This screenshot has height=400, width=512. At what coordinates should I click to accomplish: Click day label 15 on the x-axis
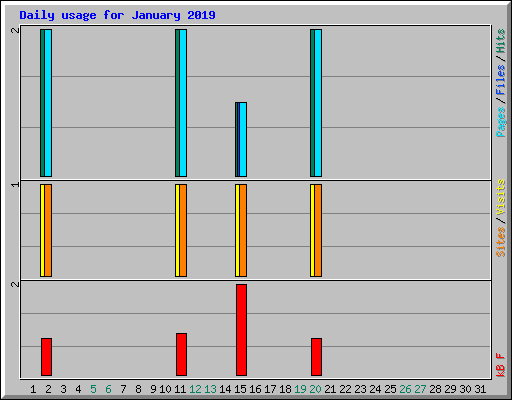[x=240, y=389]
